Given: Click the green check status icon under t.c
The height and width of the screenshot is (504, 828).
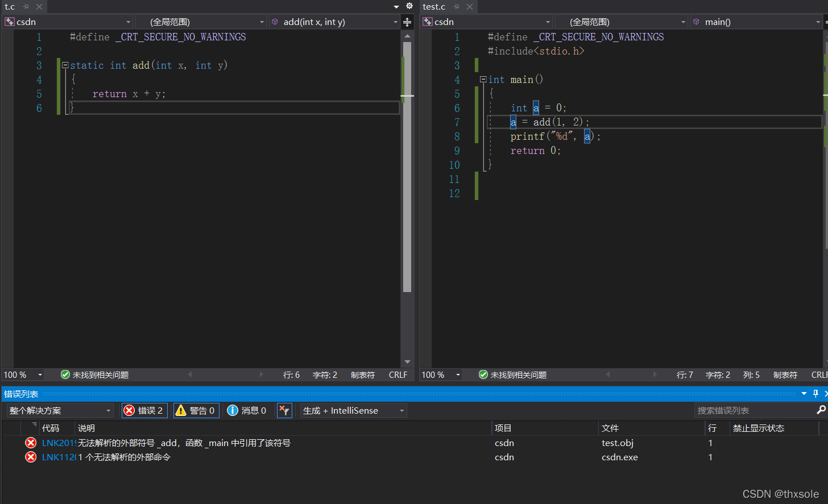Looking at the screenshot, I should 65,375.
